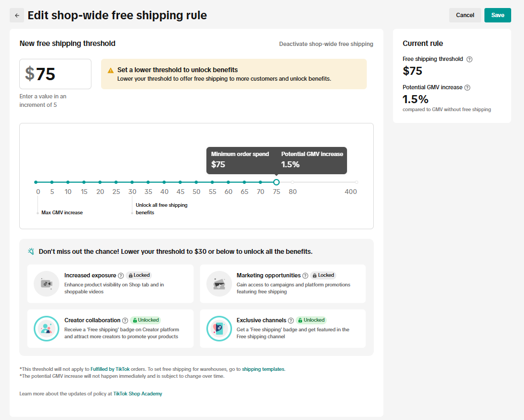Viewport: 524px width, 420px height.
Task: Select the 400 endpoint on the slider
Action: click(356, 182)
